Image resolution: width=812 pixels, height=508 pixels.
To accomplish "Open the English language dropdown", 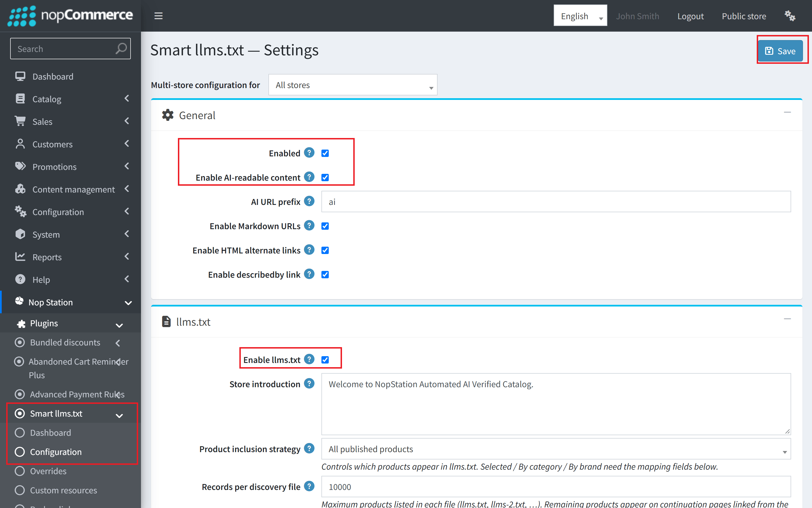I will coord(580,16).
